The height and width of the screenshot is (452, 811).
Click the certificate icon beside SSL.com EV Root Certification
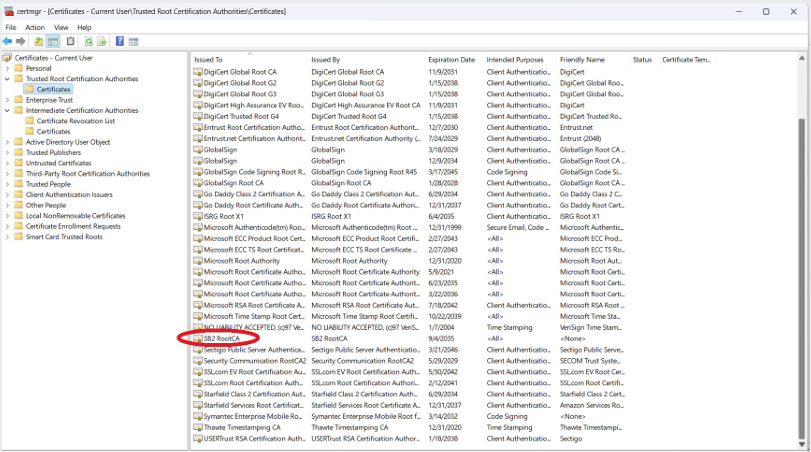pos(198,372)
